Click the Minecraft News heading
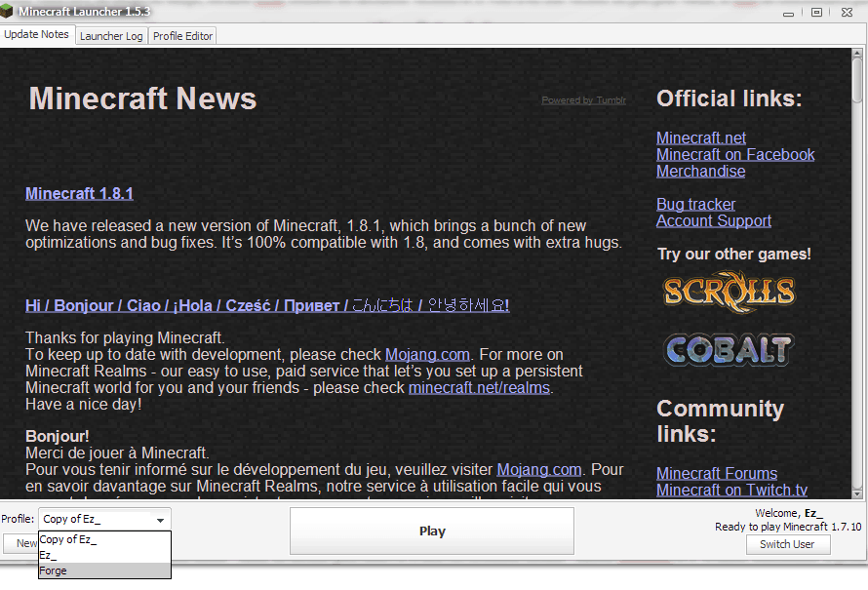This screenshot has width=868, height=590. (142, 98)
